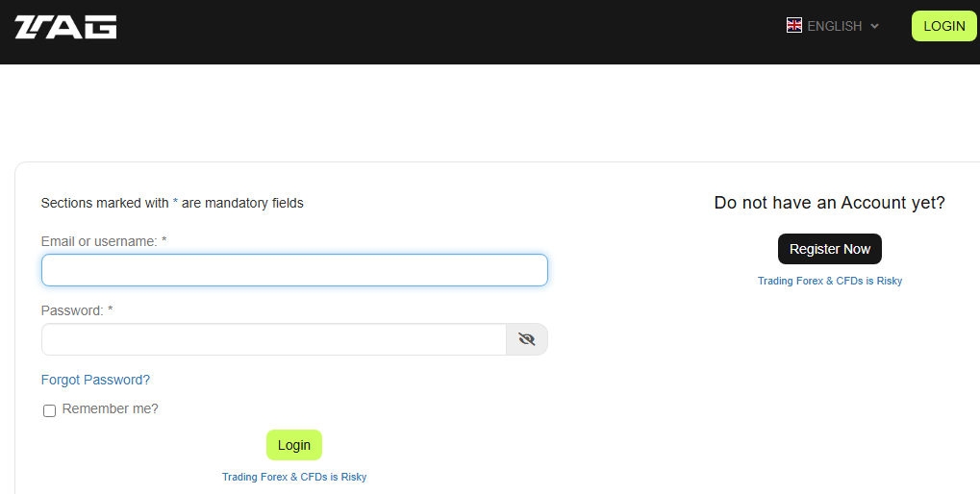Click the mandatory fields notice text
Screen dimensions: 980x494
point(172,203)
